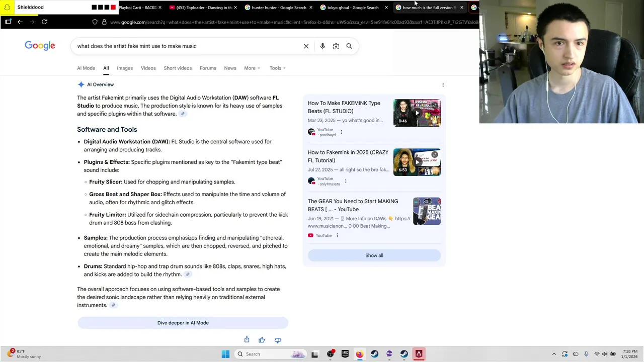The height and width of the screenshot is (362, 644).
Task: Open the Tools dropdown
Action: click(x=277, y=68)
